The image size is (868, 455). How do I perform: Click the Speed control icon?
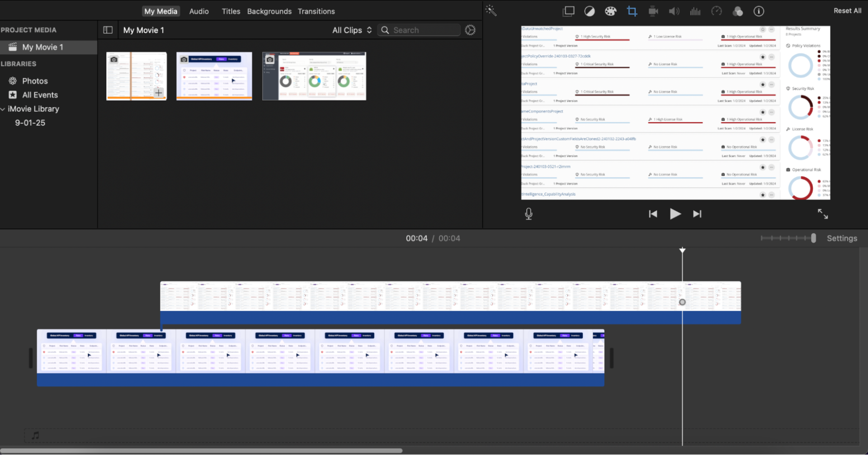[717, 11]
